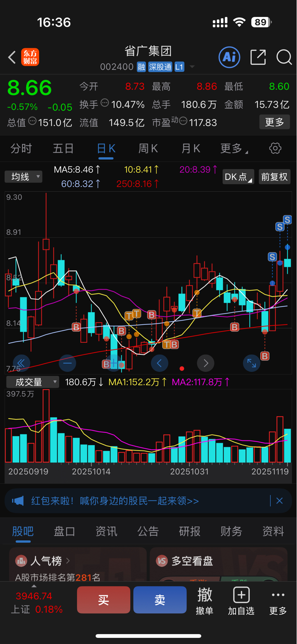Tap the 融 margin badge
Viewport: 297px width, 644px height.
141,67
